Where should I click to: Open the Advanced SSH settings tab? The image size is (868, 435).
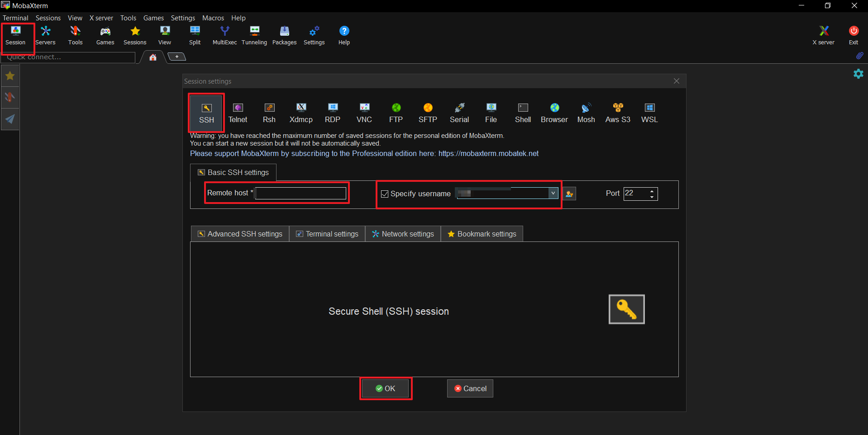coord(240,234)
